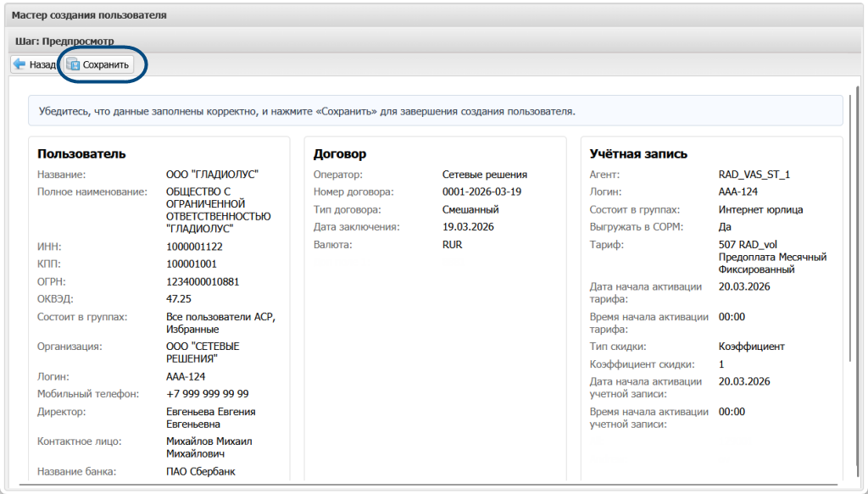Click the «Интернет юрлица» group value
The image size is (868, 494).
760,209
